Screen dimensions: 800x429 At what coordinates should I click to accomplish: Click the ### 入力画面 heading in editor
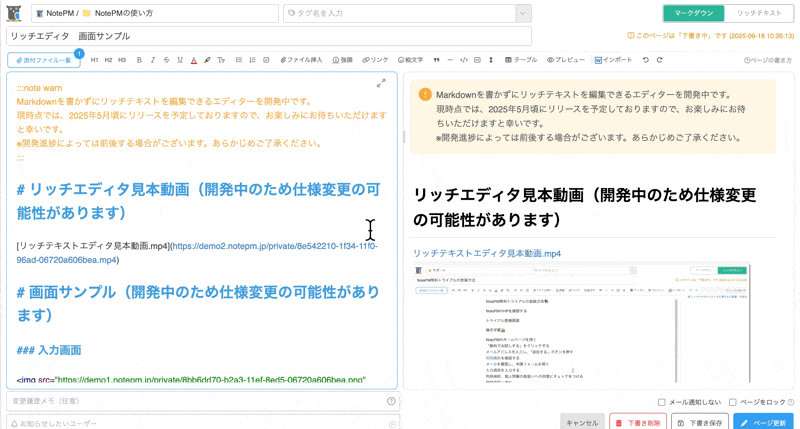(x=49, y=350)
